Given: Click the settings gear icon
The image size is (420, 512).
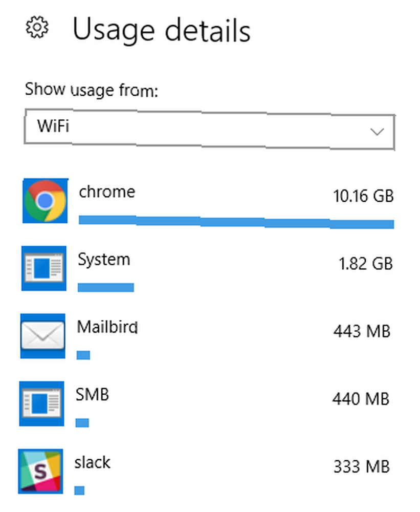Looking at the screenshot, I should tap(37, 27).
